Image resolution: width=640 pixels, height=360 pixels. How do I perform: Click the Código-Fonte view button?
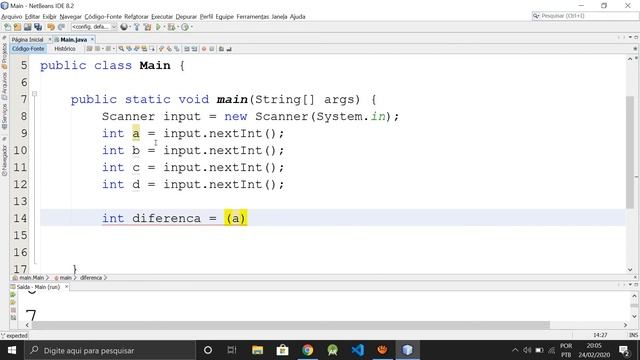[28, 49]
